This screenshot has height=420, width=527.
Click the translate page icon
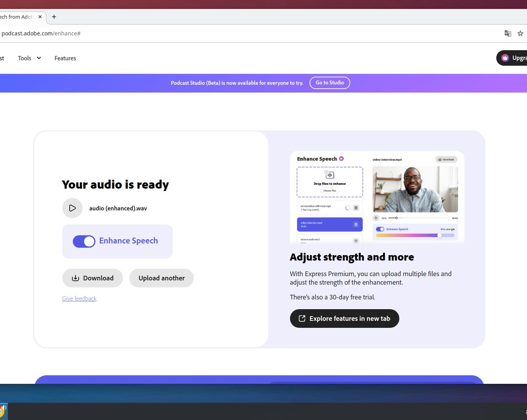508,33
